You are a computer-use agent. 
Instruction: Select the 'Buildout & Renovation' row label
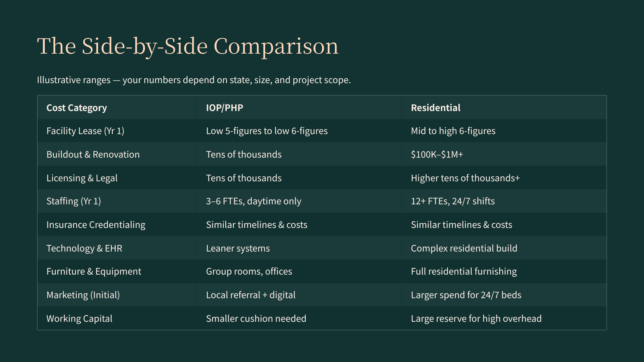tap(93, 154)
